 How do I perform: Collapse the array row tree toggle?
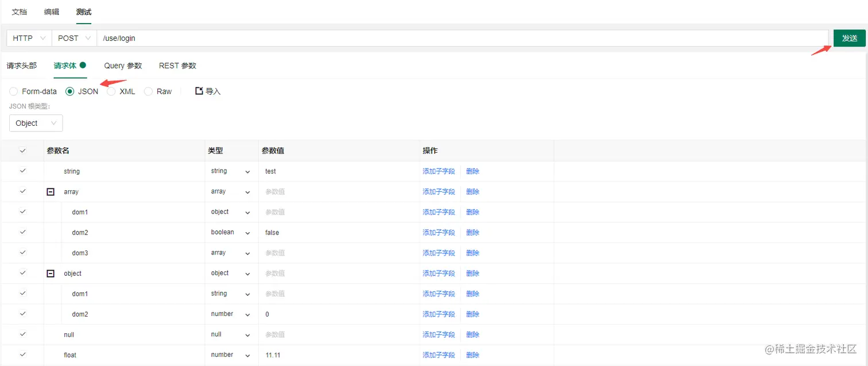[51, 192]
